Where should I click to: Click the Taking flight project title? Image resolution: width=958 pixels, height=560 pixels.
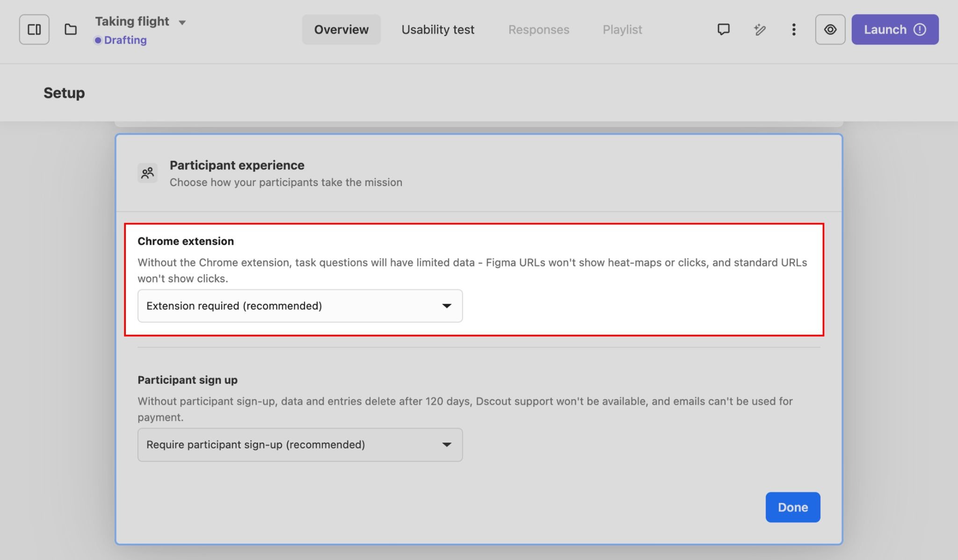[x=132, y=22]
